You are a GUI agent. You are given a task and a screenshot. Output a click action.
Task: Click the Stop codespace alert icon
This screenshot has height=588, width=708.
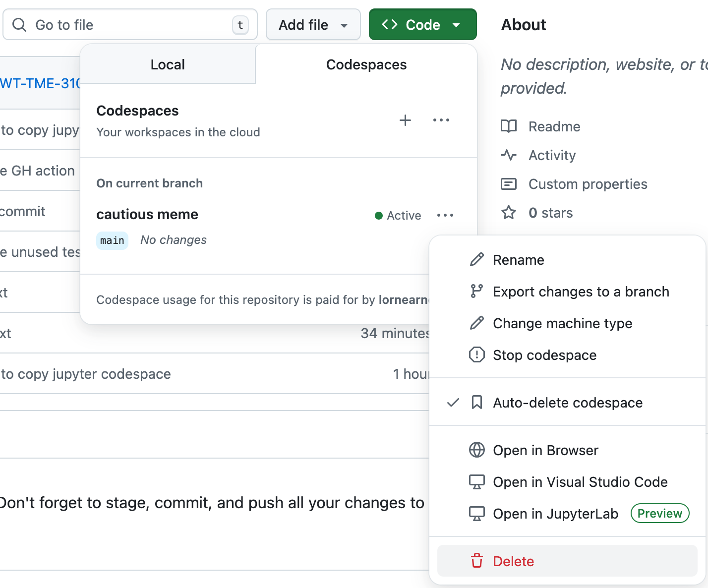click(477, 355)
